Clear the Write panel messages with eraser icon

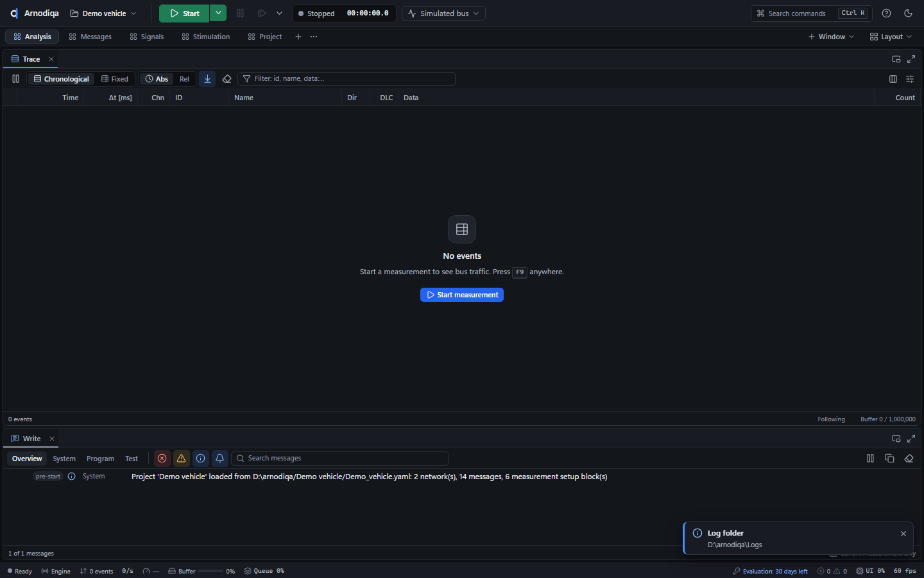909,459
